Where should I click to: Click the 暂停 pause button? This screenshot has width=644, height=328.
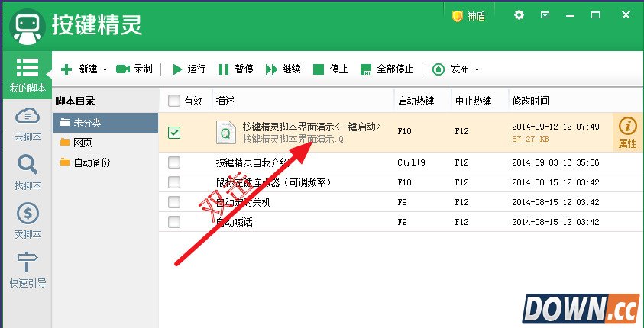tap(236, 69)
